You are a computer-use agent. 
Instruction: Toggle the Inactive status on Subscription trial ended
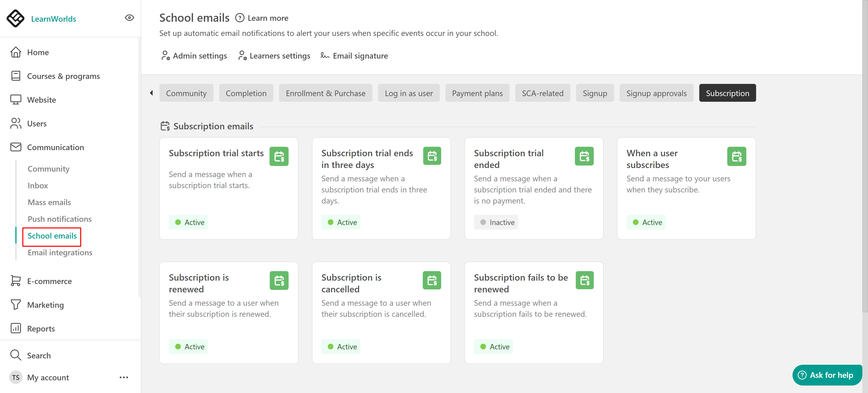pyautogui.click(x=496, y=222)
